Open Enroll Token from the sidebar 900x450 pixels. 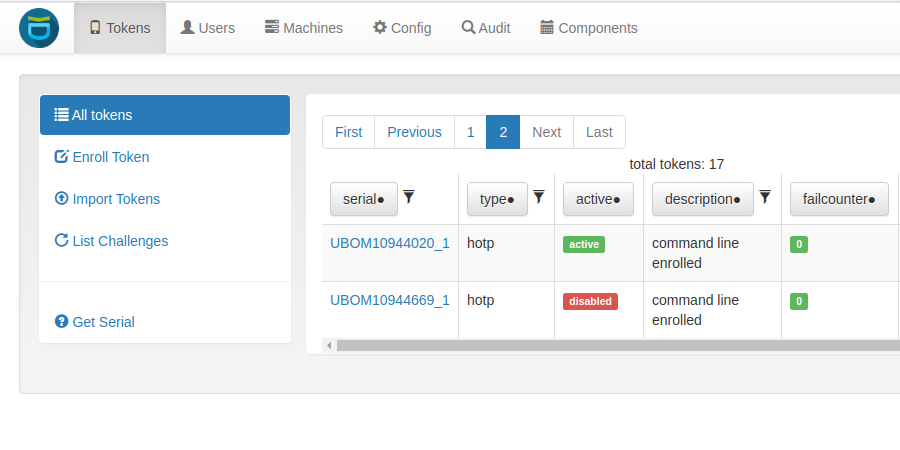tap(110, 157)
